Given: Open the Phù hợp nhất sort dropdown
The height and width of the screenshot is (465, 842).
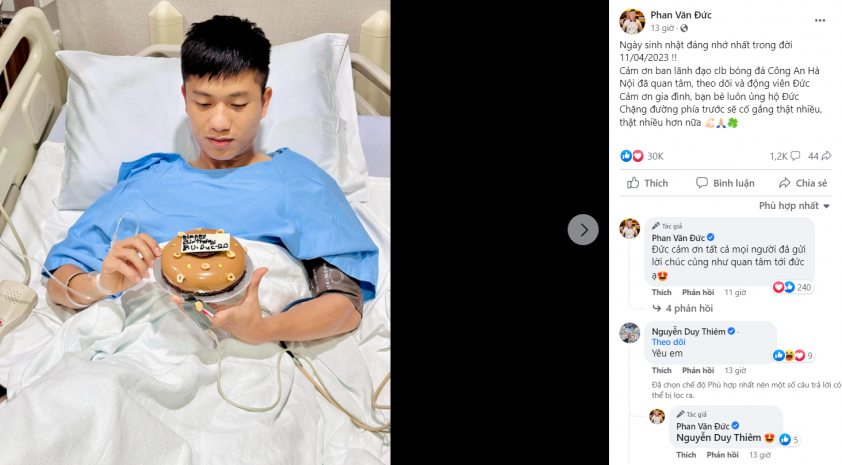Looking at the screenshot, I should click(794, 206).
